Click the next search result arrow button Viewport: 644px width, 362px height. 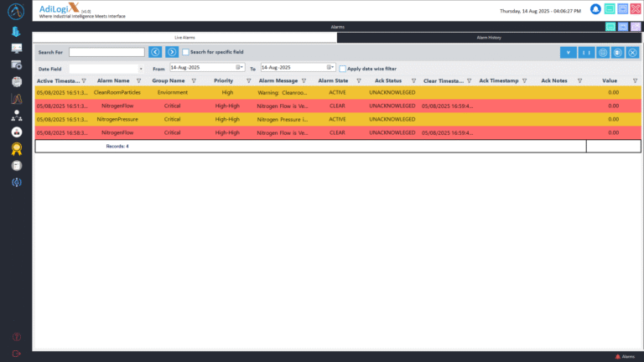click(171, 52)
